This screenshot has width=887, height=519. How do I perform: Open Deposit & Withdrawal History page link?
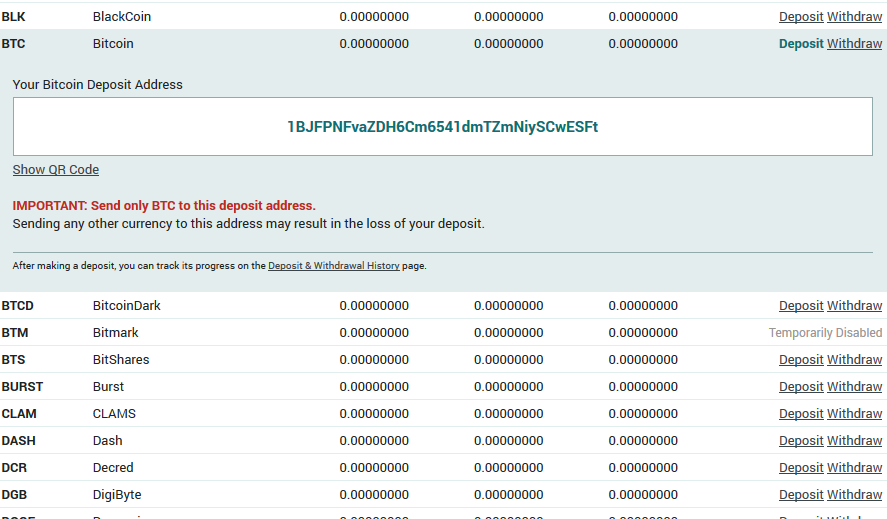334,265
